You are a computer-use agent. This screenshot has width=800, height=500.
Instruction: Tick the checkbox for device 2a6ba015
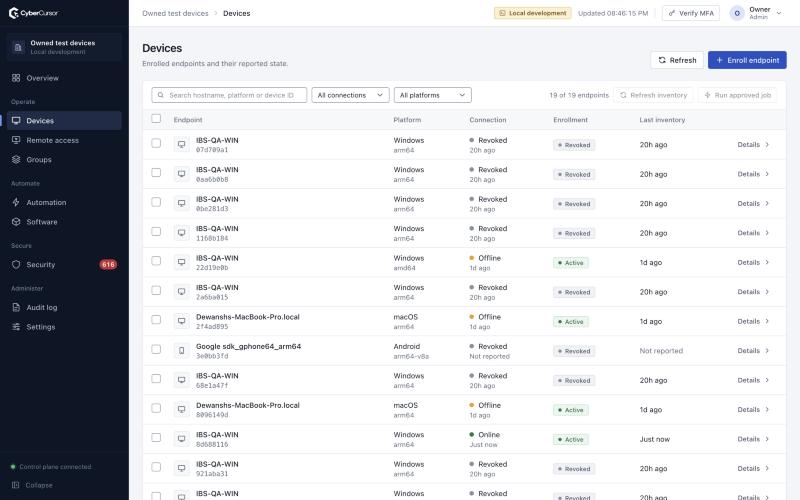pyautogui.click(x=156, y=290)
